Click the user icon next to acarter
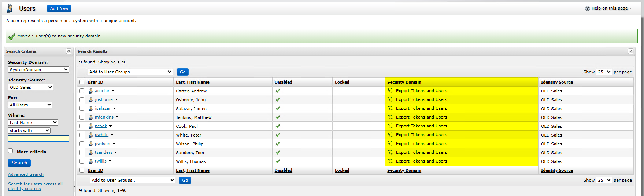Screen dimensions: 644x196 [x=90, y=91]
